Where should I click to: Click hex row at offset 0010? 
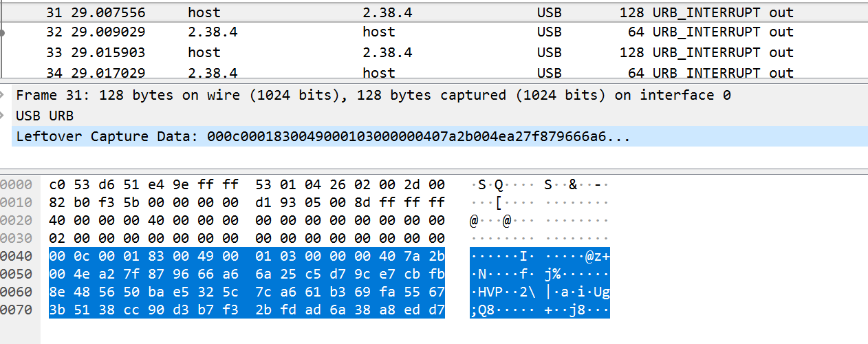click(x=247, y=203)
